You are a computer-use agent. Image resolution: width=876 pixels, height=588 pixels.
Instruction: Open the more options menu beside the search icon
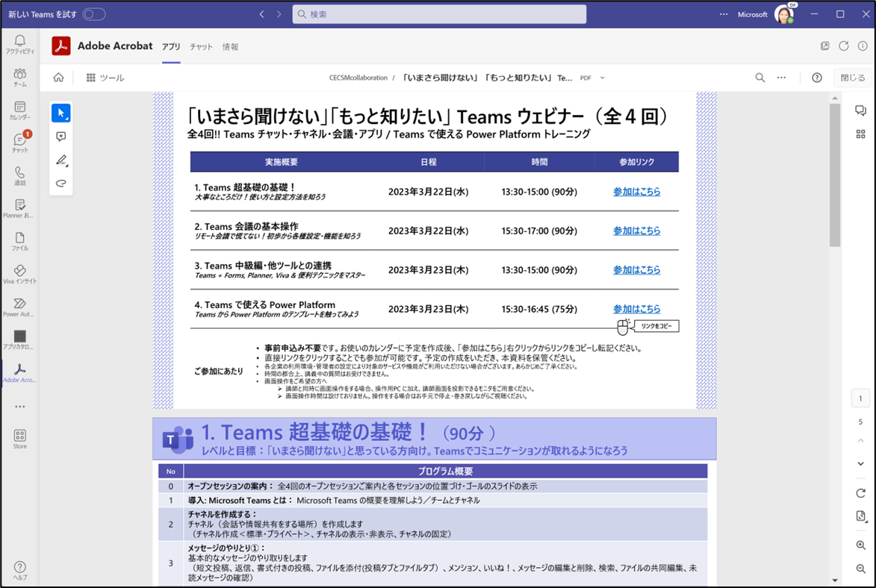coord(780,77)
